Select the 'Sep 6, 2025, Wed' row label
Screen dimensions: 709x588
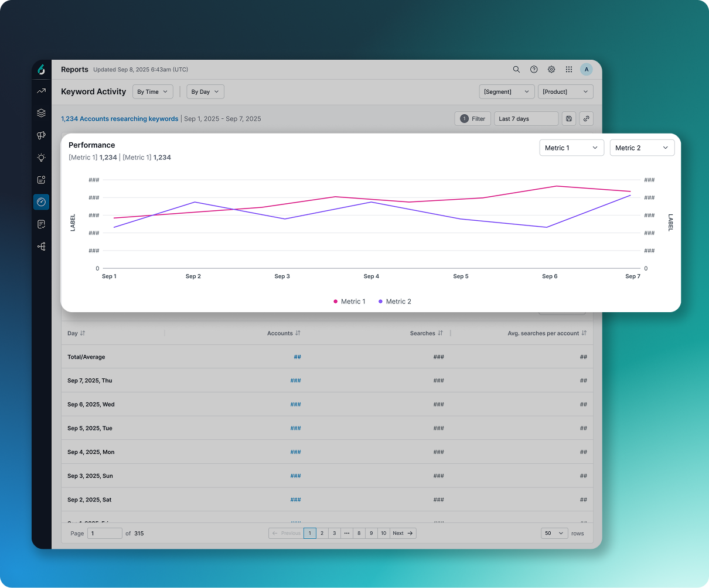91,404
